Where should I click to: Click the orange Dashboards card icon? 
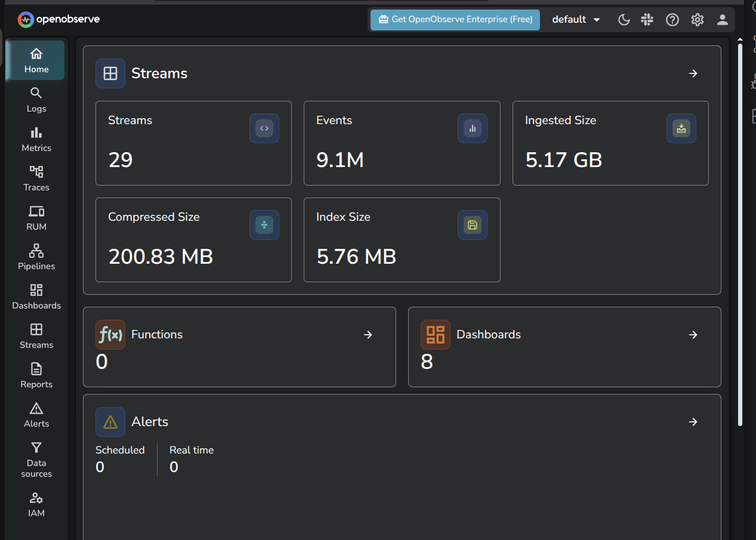point(436,335)
